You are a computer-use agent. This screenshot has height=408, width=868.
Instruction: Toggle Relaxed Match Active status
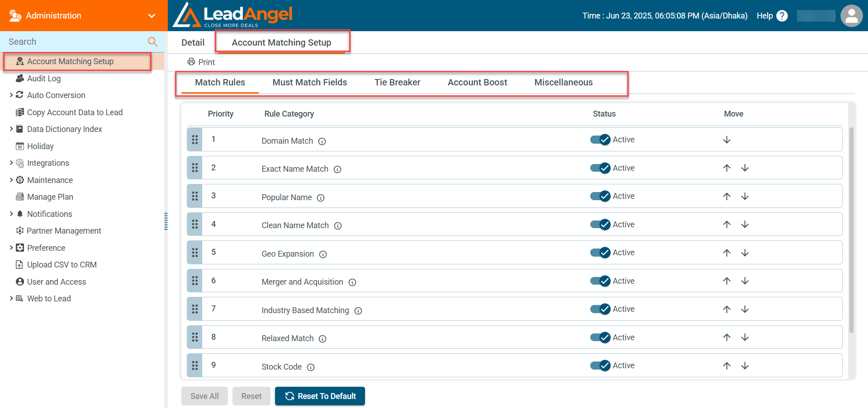click(600, 338)
